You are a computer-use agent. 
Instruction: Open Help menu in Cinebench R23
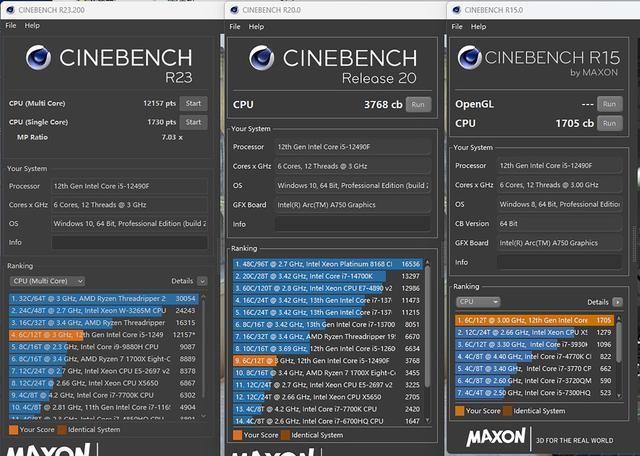32,25
